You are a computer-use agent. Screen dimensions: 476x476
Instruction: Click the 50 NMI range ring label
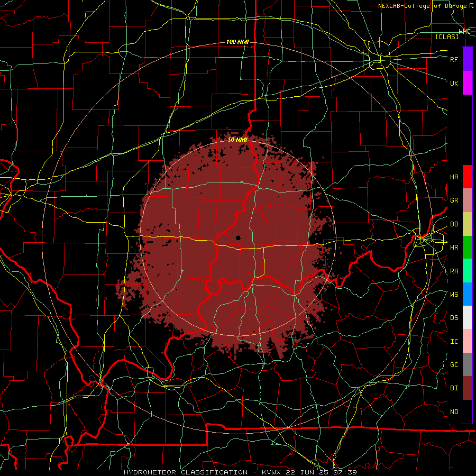[x=237, y=140]
